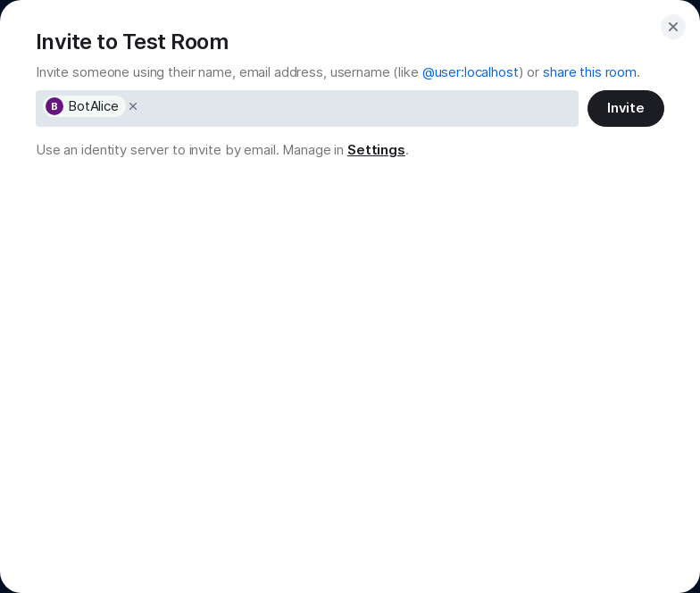Click "Manage in" text before Settings
Image resolution: width=700 pixels, height=593 pixels.
[x=312, y=150]
